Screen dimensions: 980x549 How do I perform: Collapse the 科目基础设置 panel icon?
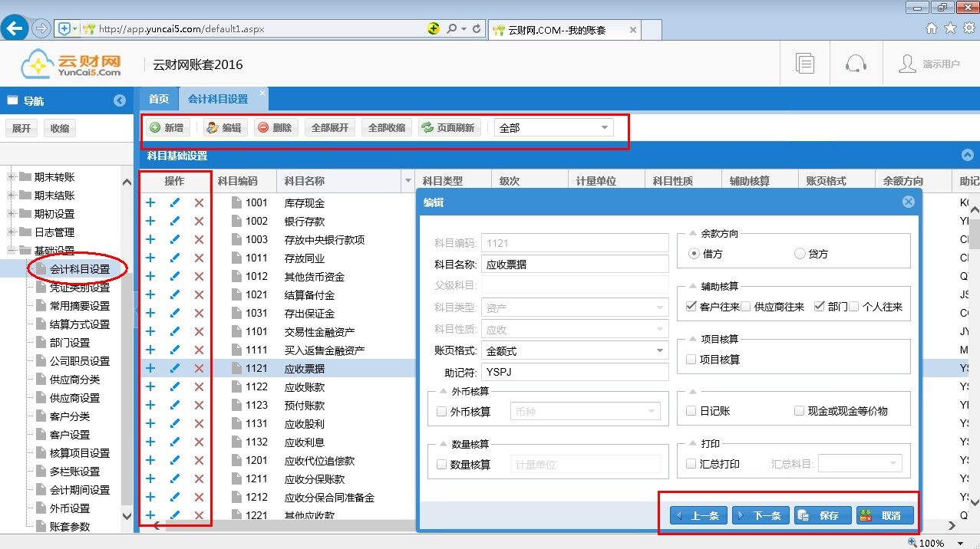(x=967, y=156)
